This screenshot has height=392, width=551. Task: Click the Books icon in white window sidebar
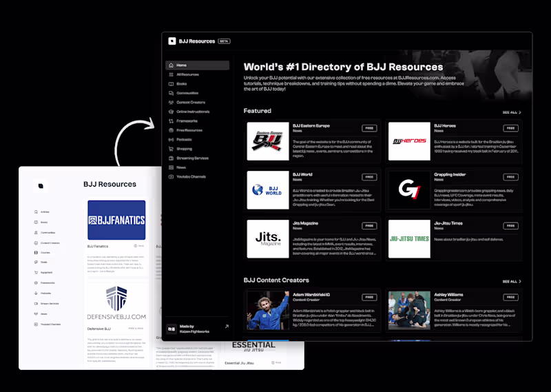[36, 223]
